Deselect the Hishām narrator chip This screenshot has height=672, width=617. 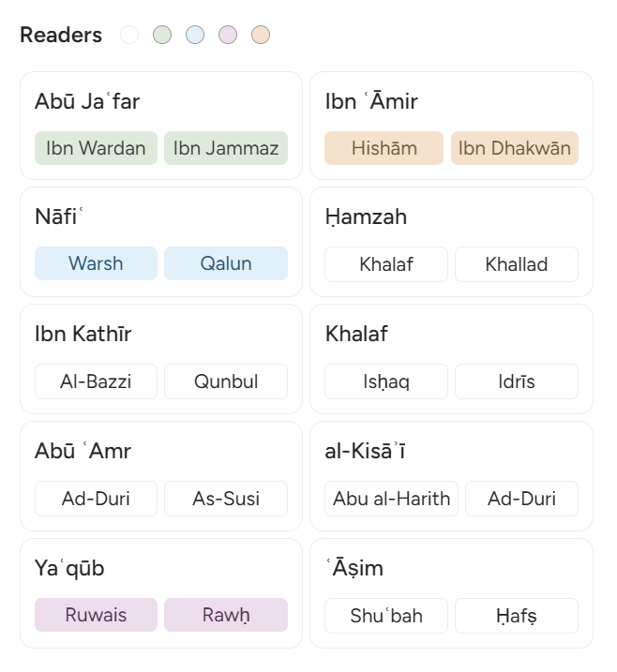pos(384,148)
